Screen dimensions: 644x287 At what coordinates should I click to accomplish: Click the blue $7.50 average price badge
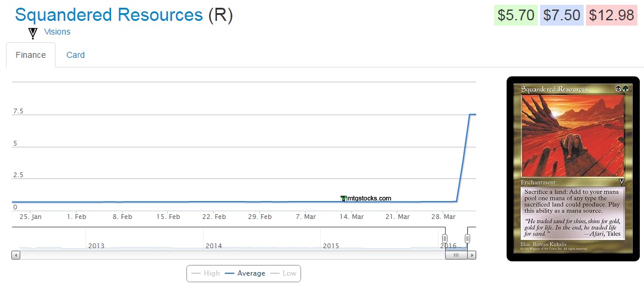562,16
